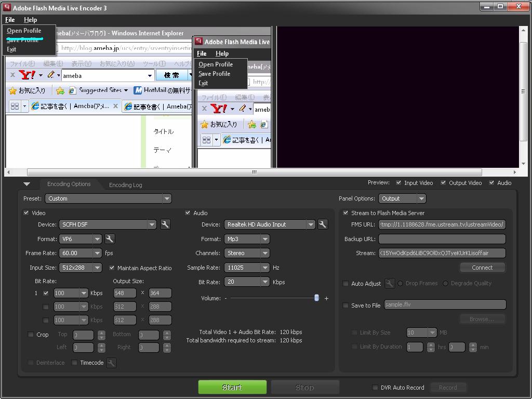This screenshot has height=399, width=532.
Task: Click the Backup URL input field
Action: (x=442, y=239)
